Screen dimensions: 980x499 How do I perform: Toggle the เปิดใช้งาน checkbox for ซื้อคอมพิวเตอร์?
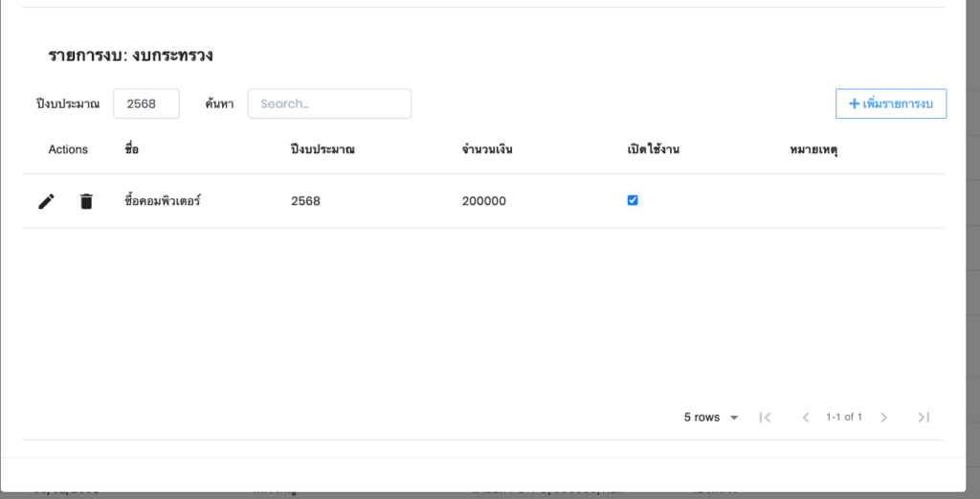tap(633, 200)
